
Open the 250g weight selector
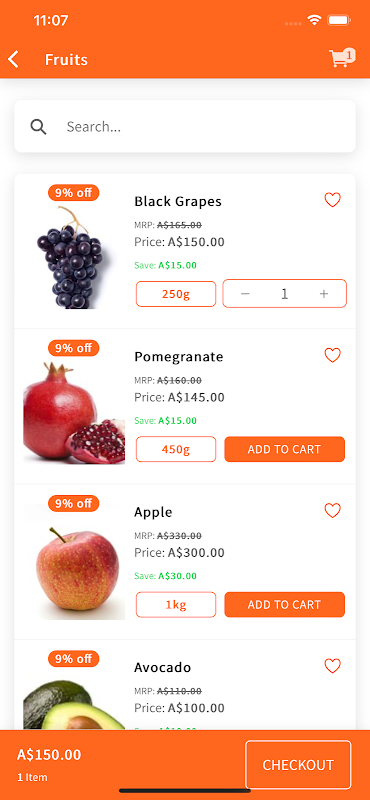tap(176, 294)
